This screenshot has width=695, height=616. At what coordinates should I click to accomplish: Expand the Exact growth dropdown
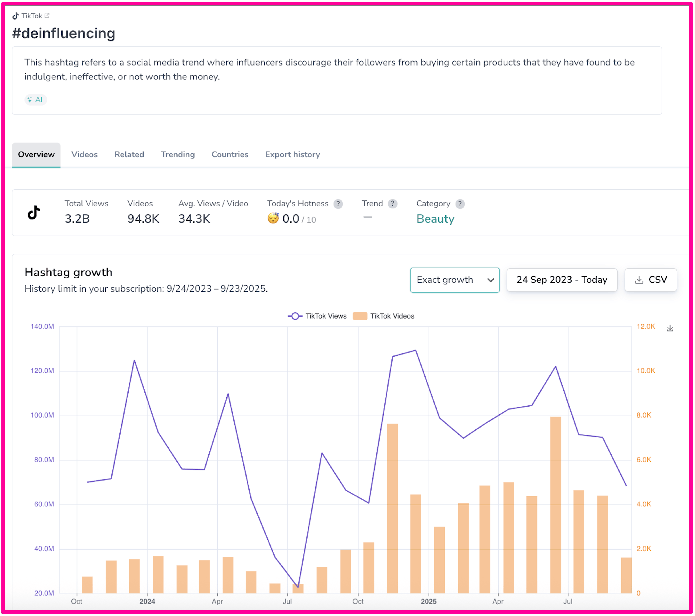click(455, 280)
